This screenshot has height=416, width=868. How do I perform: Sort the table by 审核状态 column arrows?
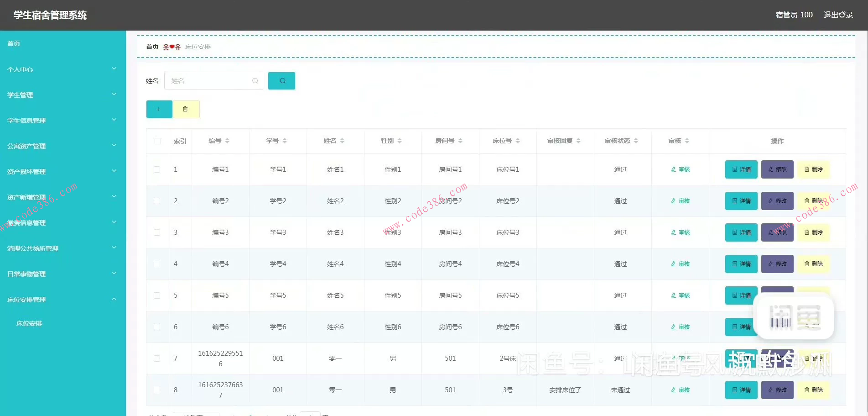coord(636,141)
